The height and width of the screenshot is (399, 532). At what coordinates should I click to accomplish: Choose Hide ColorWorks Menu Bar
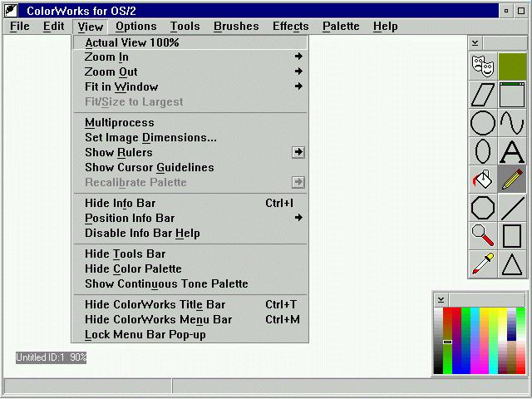click(x=190, y=319)
